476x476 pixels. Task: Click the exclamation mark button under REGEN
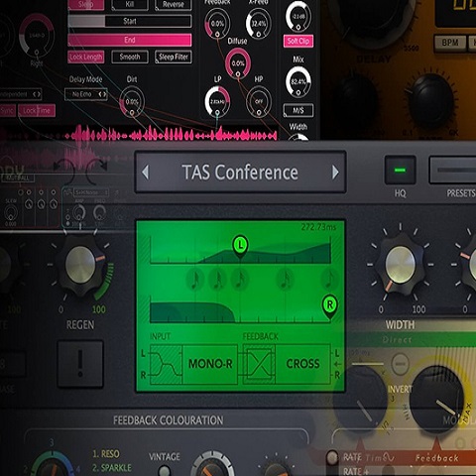(x=80, y=364)
